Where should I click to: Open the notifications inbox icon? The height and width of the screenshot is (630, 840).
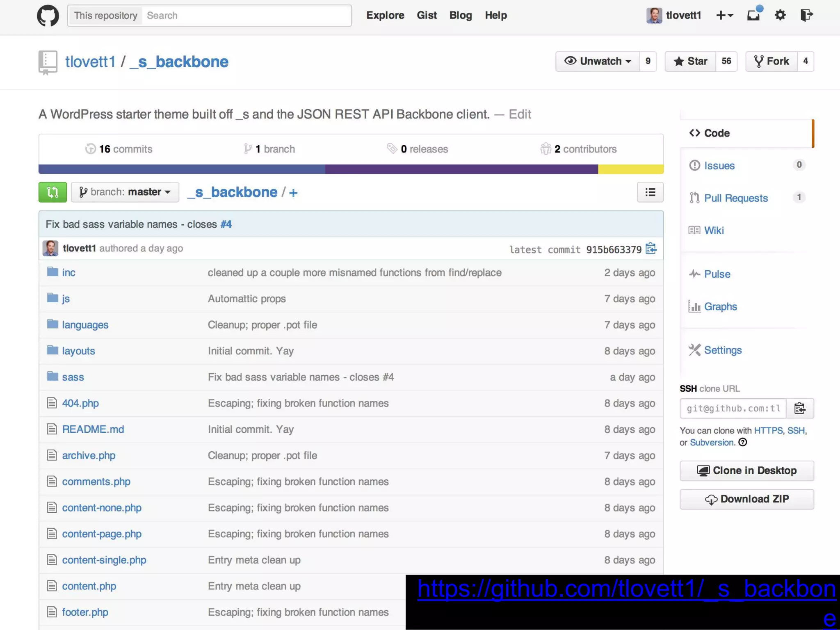coord(753,15)
